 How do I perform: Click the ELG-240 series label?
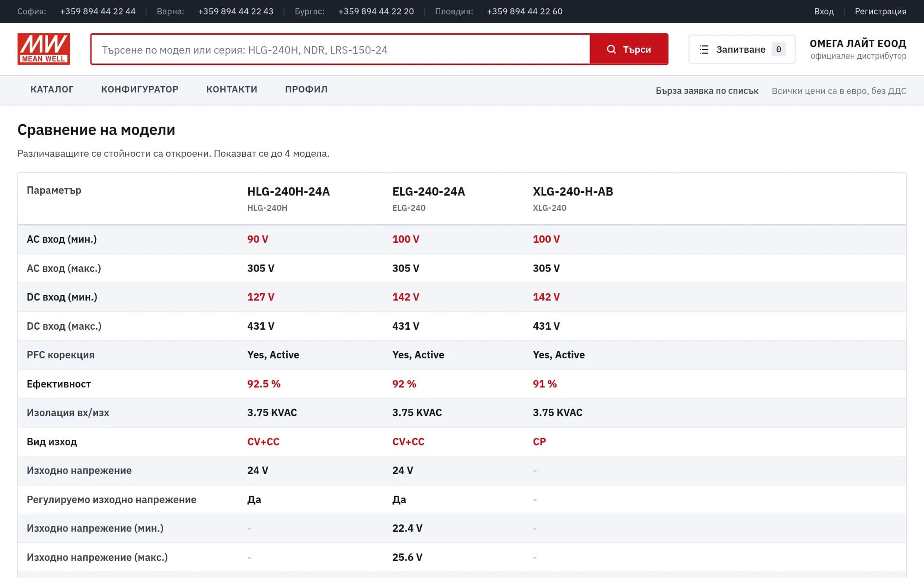[x=409, y=208]
